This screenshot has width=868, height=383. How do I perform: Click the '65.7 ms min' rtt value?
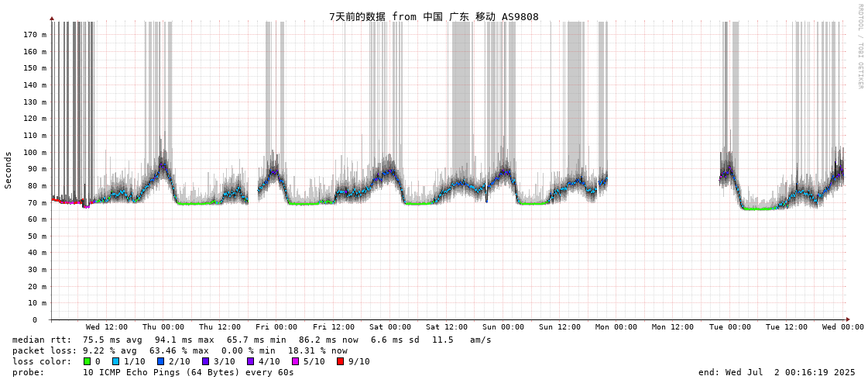point(256,340)
